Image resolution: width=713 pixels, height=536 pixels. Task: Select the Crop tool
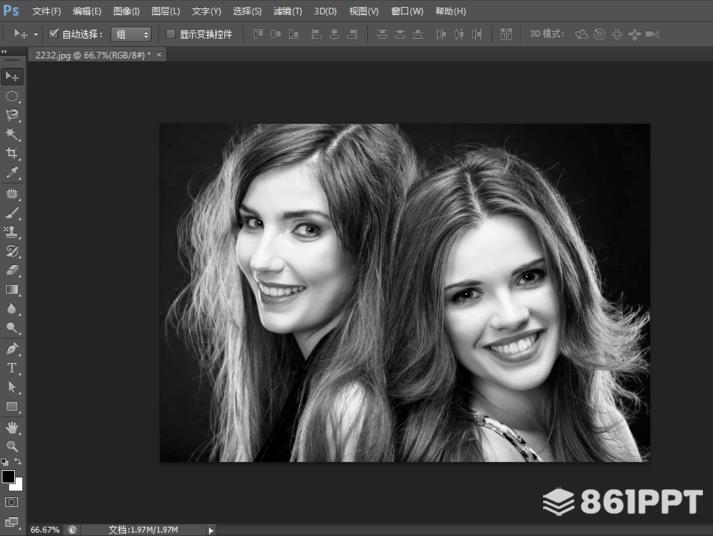(x=12, y=153)
